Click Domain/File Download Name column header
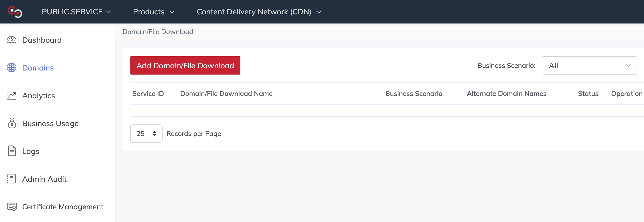This screenshot has height=222, width=644. coord(226,94)
